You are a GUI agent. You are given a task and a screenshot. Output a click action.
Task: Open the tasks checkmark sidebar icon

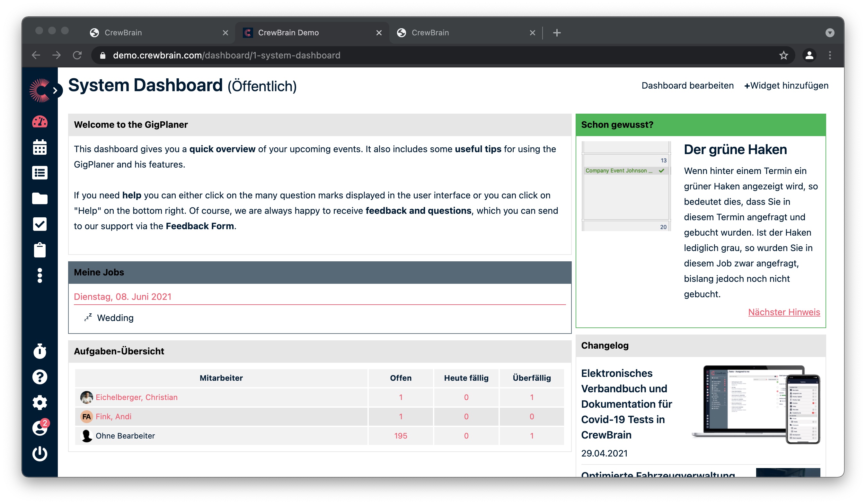pos(40,224)
